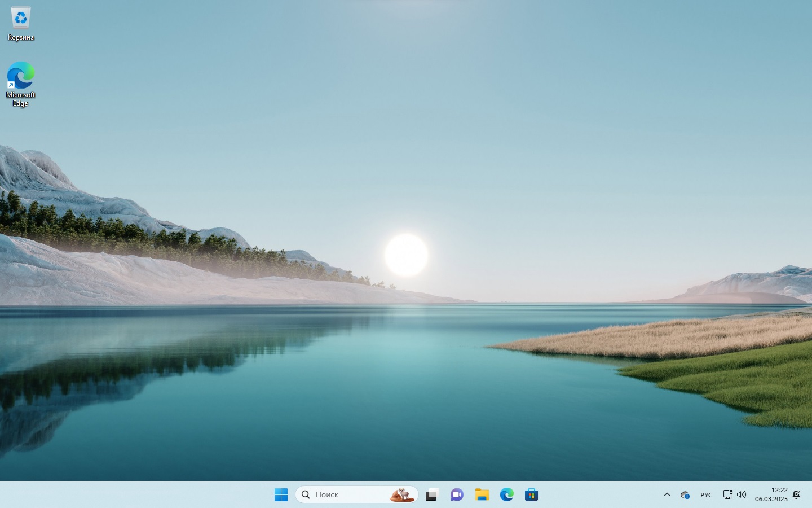The image size is (812, 508).
Task: Launch Microsoft Edge from the taskbar
Action: point(506,495)
